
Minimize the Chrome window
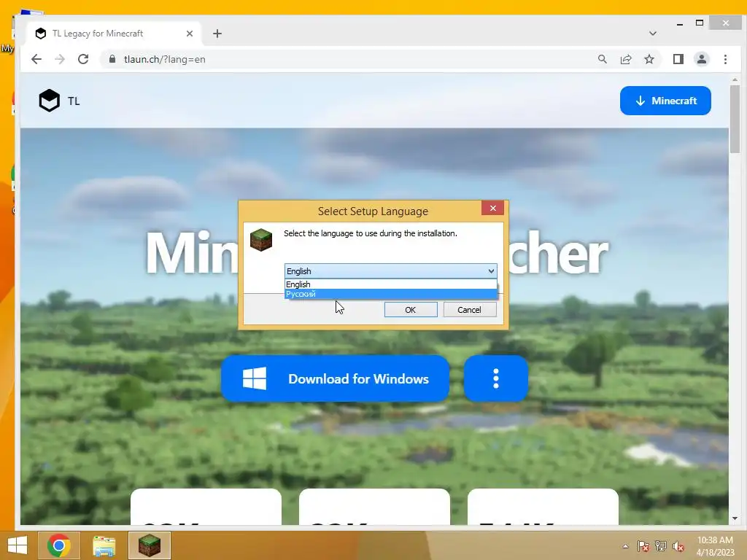point(680,23)
